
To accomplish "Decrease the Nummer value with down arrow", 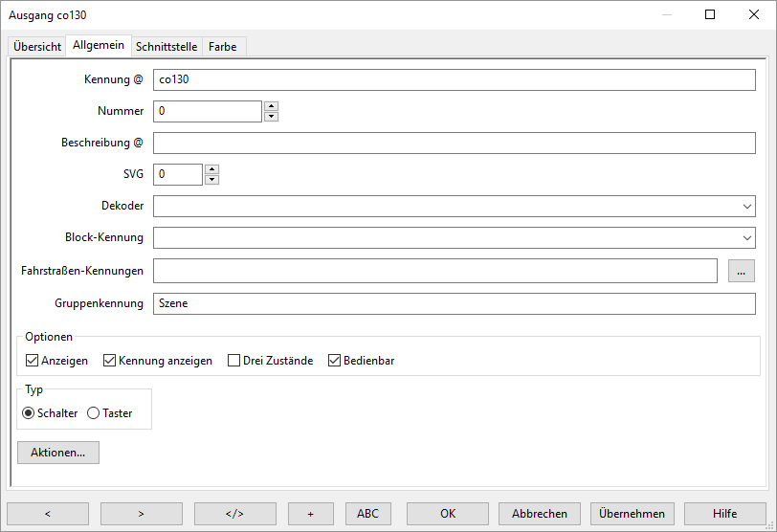I will click(271, 117).
